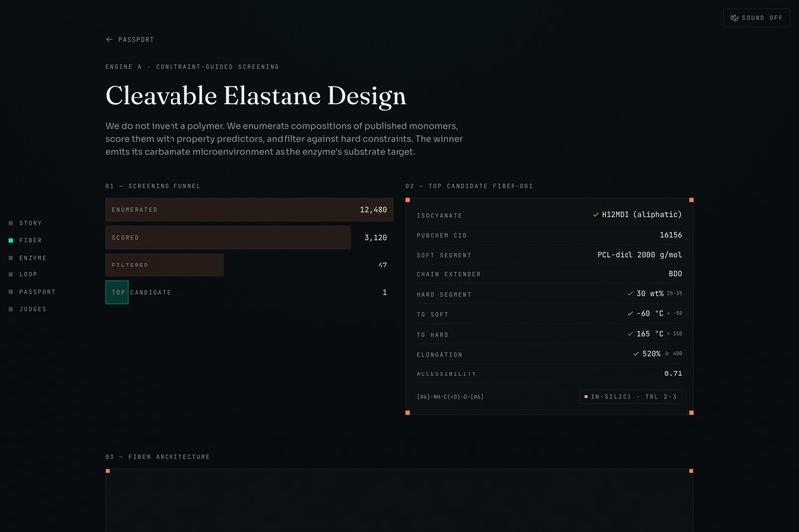Viewport: 799px width, 532px height.
Task: Click the checkmark beside 520%
Action: tap(636, 354)
